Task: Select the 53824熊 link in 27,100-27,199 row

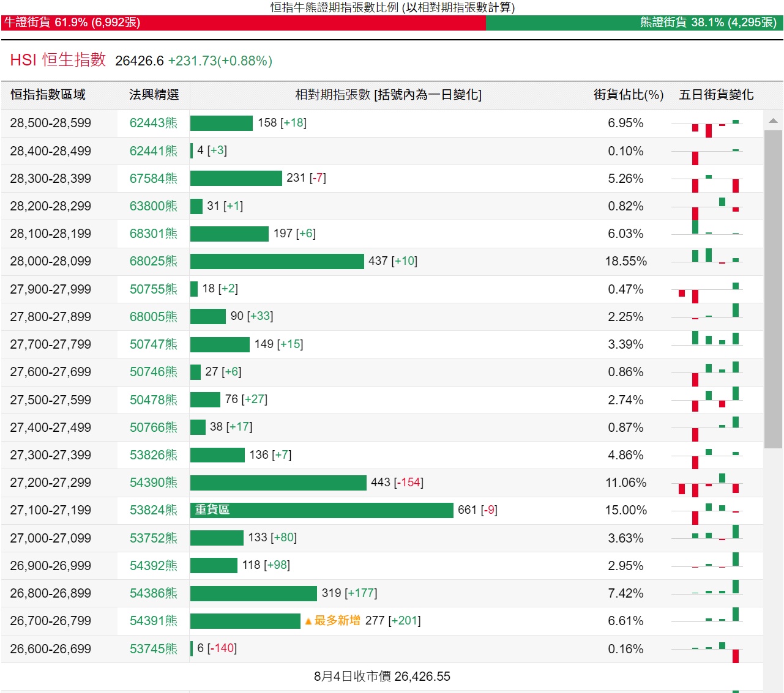Action: [153, 510]
